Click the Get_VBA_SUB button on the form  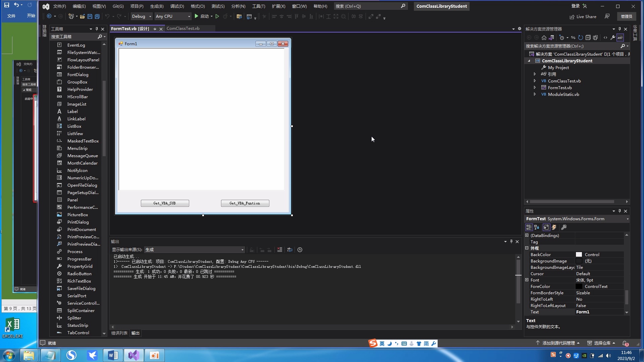tap(165, 203)
